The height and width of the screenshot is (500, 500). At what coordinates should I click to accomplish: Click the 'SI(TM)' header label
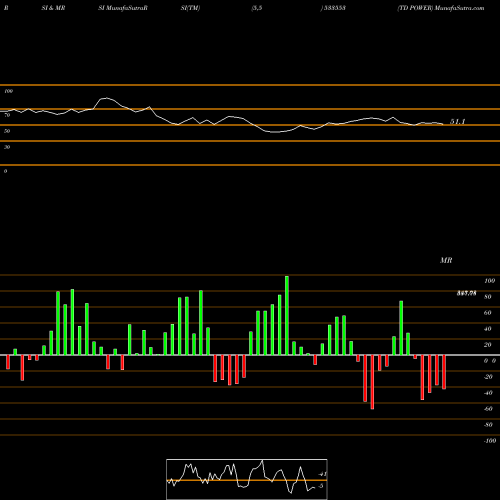[190, 8]
